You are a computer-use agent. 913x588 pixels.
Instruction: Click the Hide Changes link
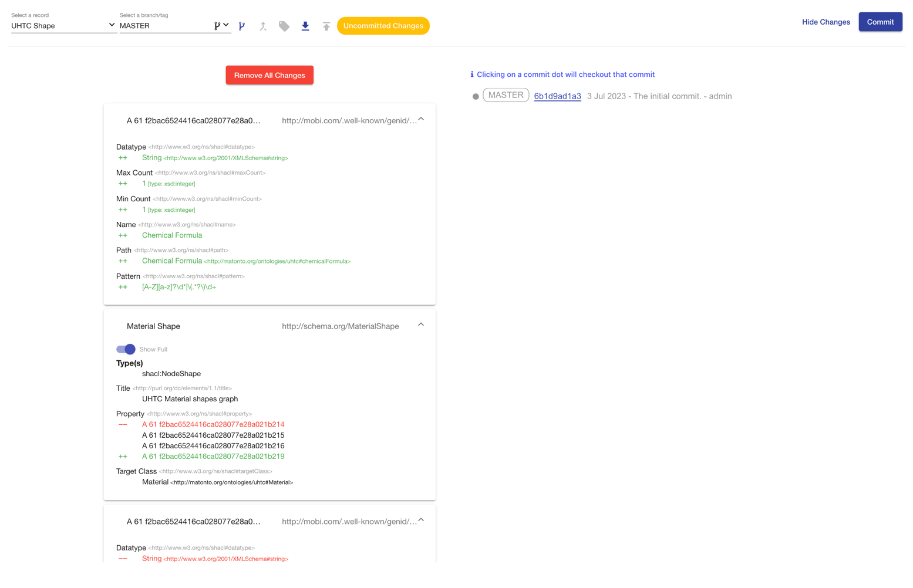[826, 22]
